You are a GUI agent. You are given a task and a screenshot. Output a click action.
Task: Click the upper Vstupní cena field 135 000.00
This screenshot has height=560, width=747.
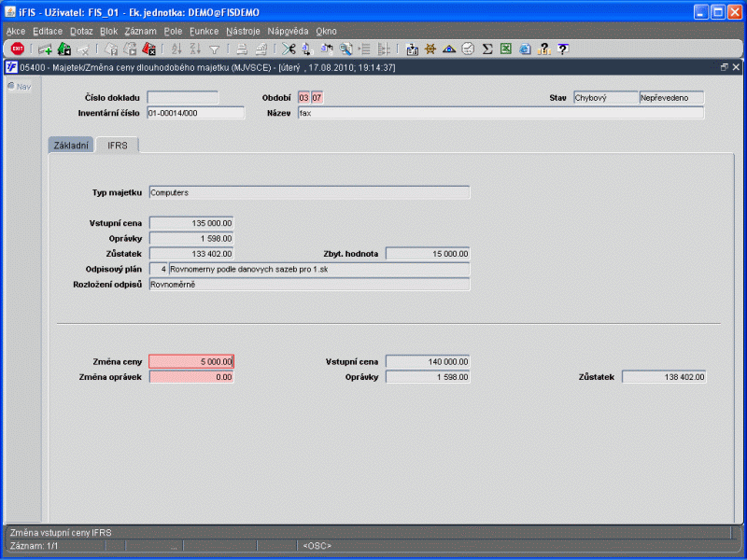click(191, 223)
